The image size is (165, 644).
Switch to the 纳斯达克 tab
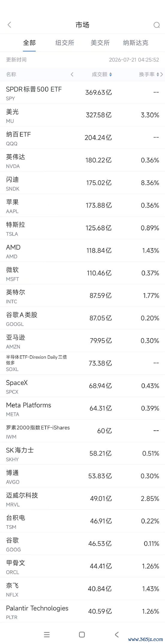click(136, 43)
